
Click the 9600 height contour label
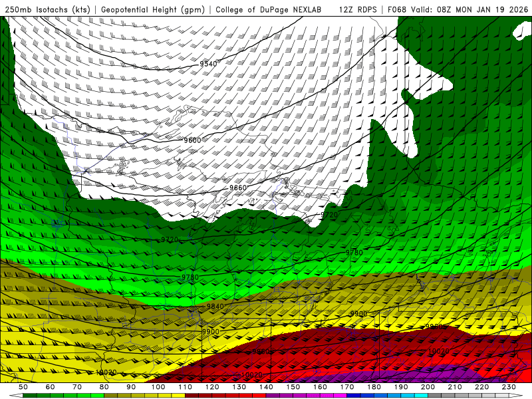[192, 140]
